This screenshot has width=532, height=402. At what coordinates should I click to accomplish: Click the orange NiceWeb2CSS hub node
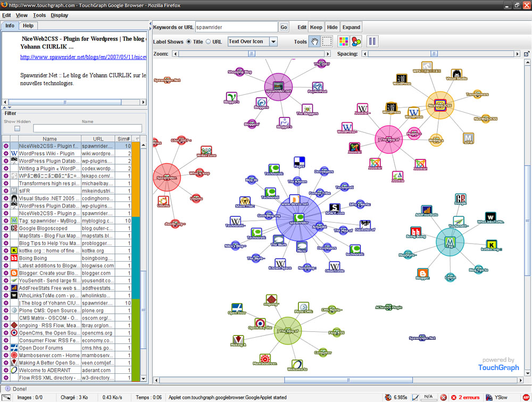440,105
